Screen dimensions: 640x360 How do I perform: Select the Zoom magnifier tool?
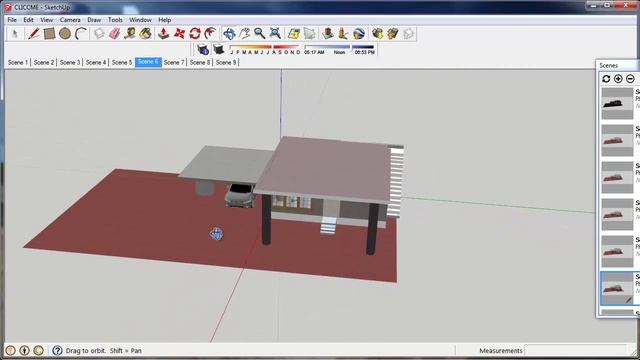pos(260,34)
